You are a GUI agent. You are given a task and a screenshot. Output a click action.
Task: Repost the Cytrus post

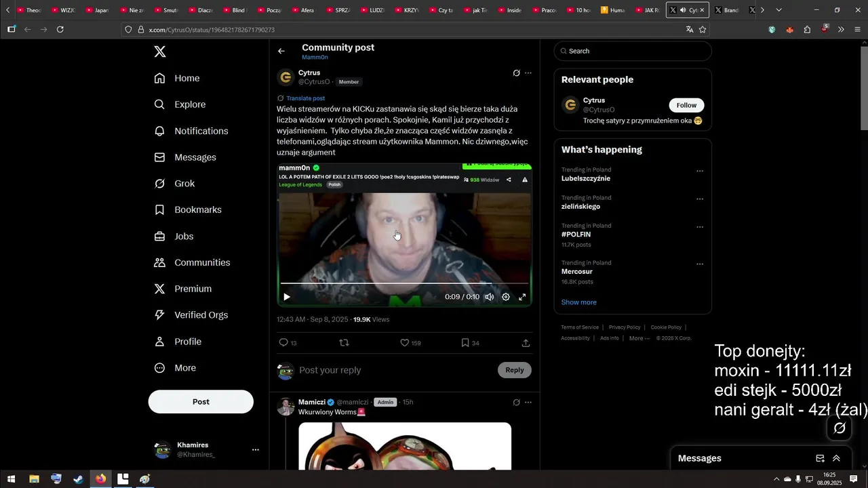point(344,343)
